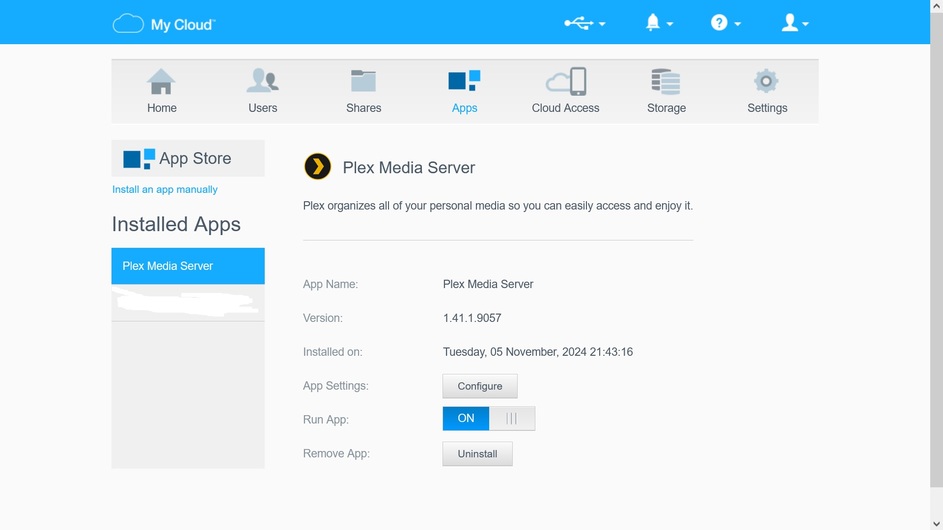The height and width of the screenshot is (530, 943).
Task: Click the Uninstall button
Action: click(x=478, y=454)
